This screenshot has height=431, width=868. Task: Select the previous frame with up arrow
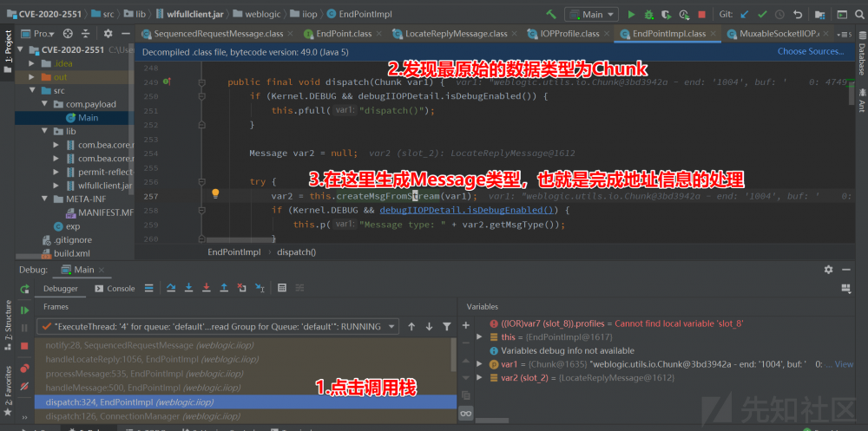click(411, 326)
